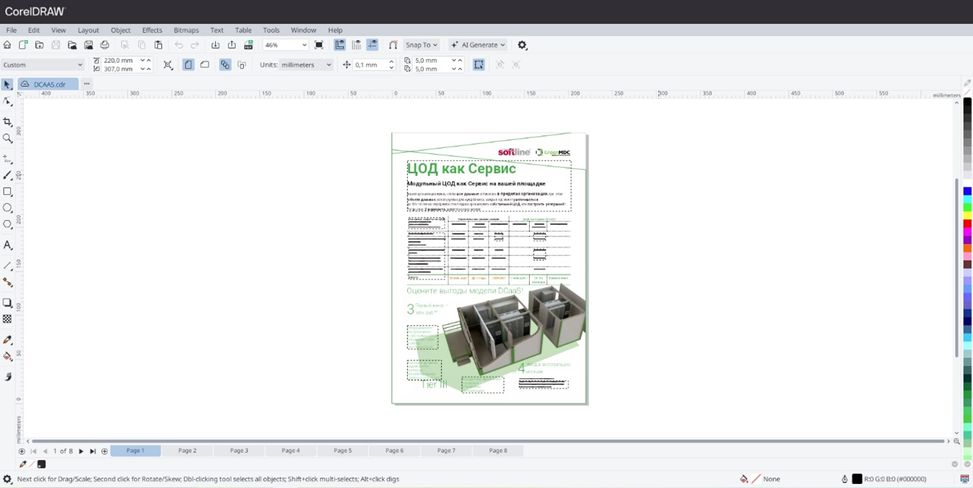The height and width of the screenshot is (488, 973).
Task: Click the Welcome home icon
Action: point(7,45)
